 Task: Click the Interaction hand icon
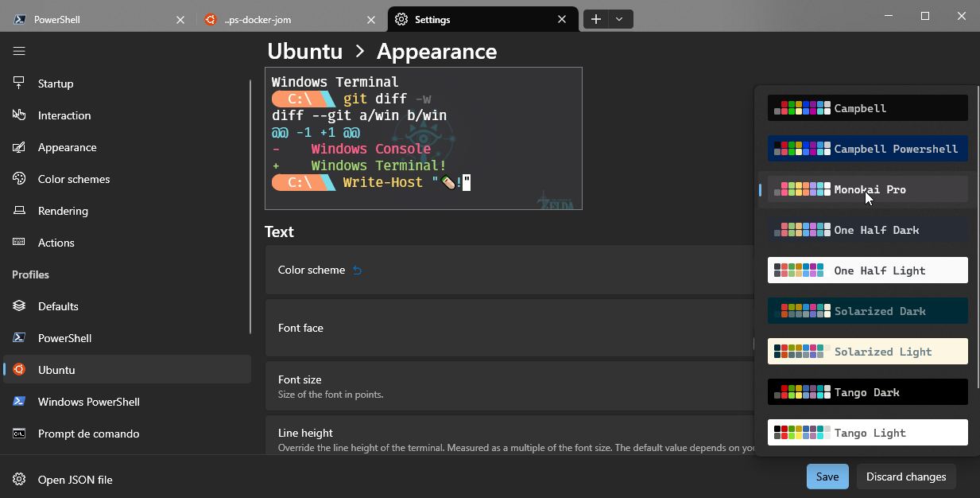pos(19,115)
